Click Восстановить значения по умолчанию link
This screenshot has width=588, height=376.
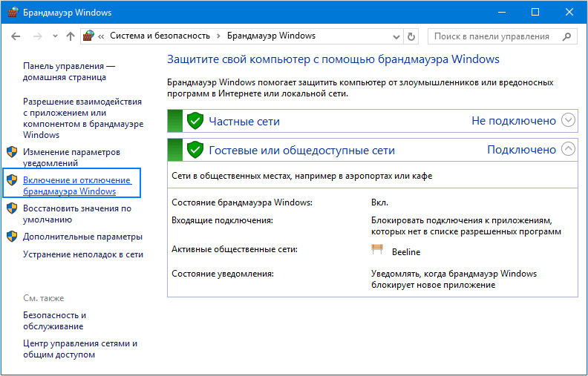coord(76,214)
